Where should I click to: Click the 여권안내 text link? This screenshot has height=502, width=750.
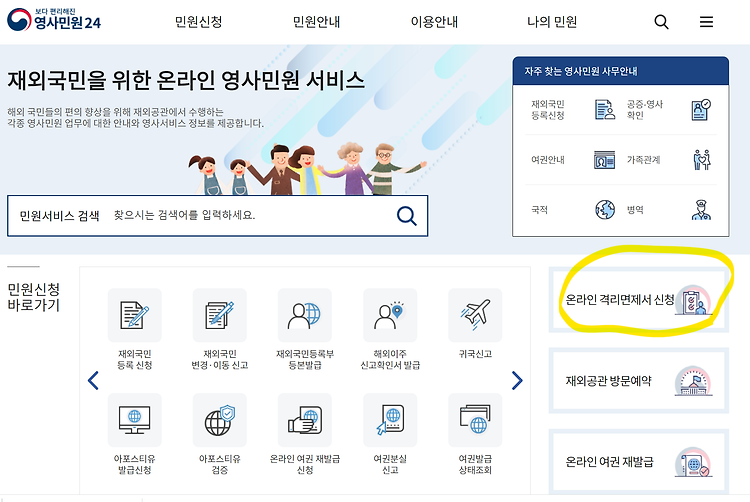(x=548, y=160)
